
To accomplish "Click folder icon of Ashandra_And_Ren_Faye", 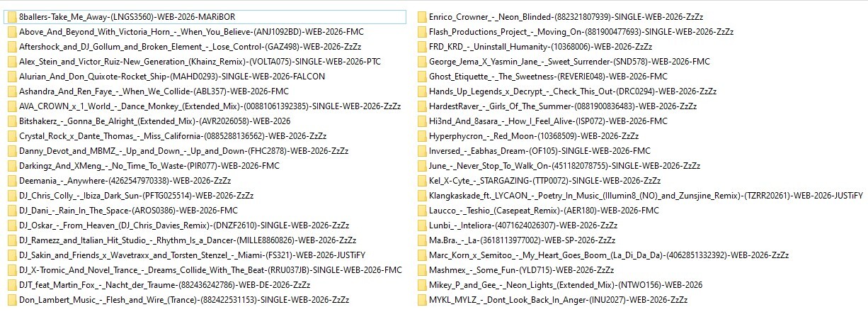I will pyautogui.click(x=11, y=91).
